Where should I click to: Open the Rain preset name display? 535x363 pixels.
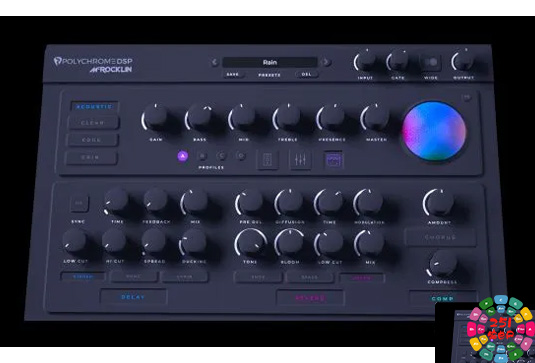[270, 62]
